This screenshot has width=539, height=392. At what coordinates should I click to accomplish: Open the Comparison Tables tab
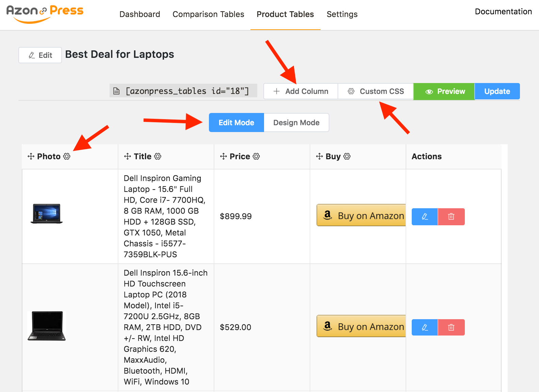pyautogui.click(x=208, y=14)
